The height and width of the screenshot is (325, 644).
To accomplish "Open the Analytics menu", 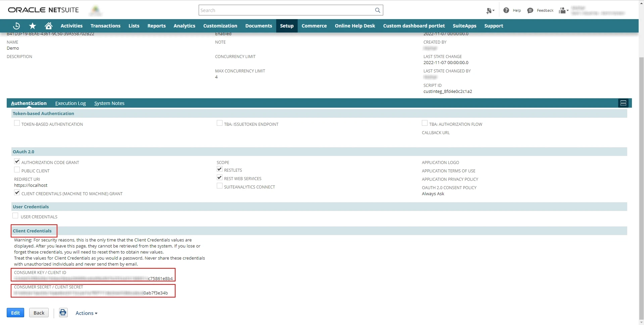I will coord(184,26).
